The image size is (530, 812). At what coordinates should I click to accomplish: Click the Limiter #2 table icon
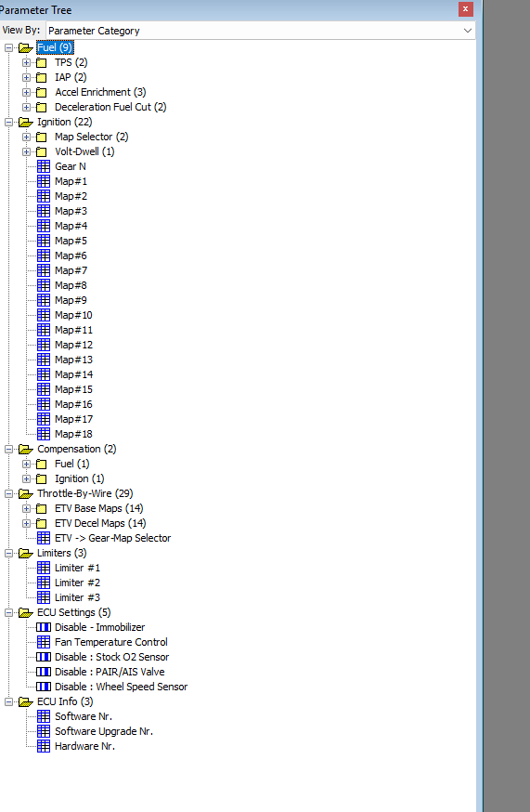pos(44,583)
